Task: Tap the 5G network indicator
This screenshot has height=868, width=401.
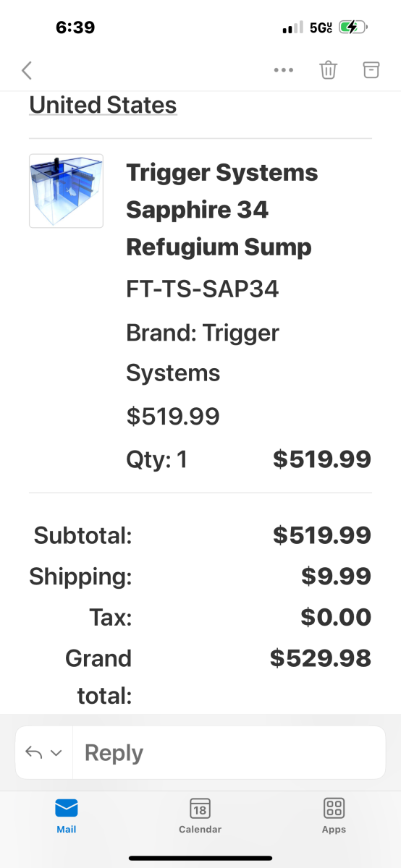Action: pos(321,27)
